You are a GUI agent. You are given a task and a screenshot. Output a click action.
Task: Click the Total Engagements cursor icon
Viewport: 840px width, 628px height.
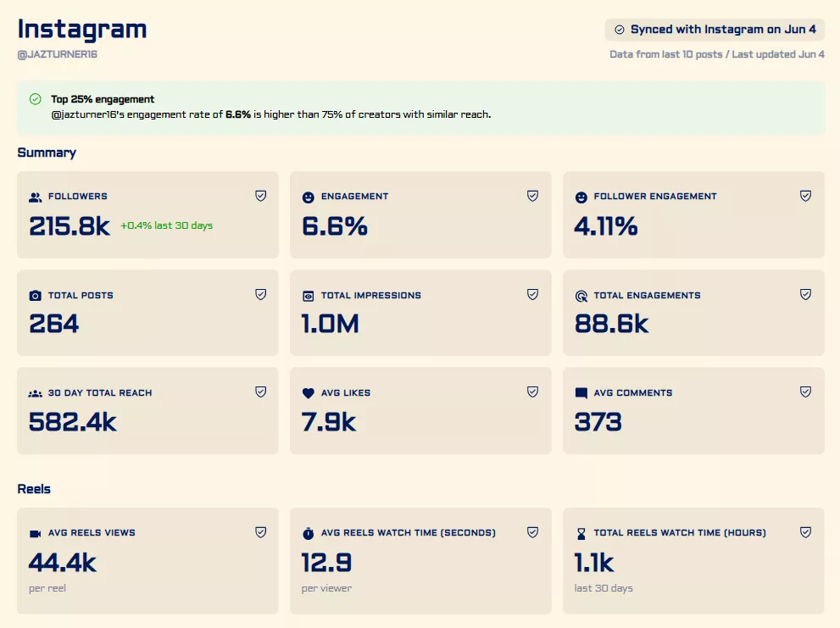point(581,296)
